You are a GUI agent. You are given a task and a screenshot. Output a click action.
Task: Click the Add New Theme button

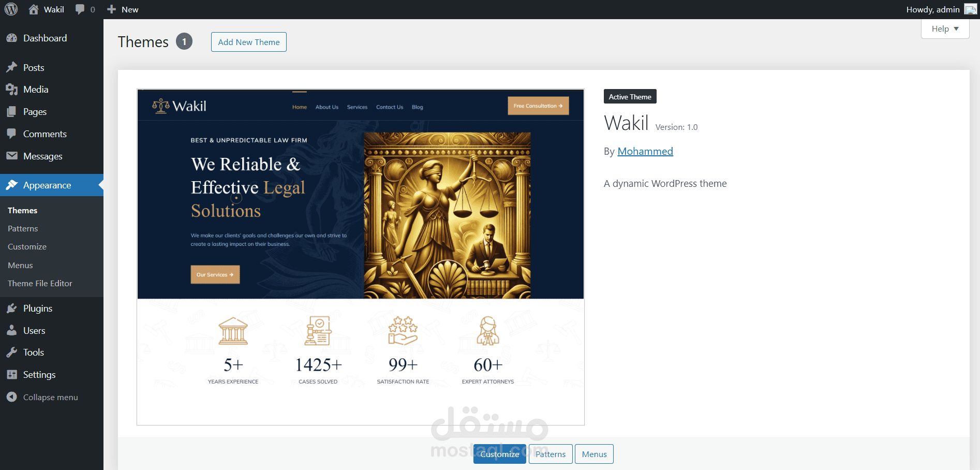pyautogui.click(x=249, y=42)
